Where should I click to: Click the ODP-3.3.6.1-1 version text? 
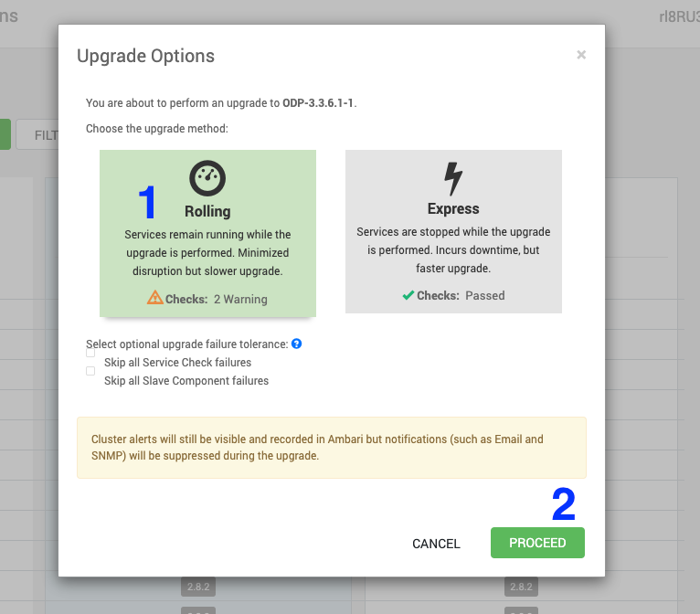click(318, 103)
